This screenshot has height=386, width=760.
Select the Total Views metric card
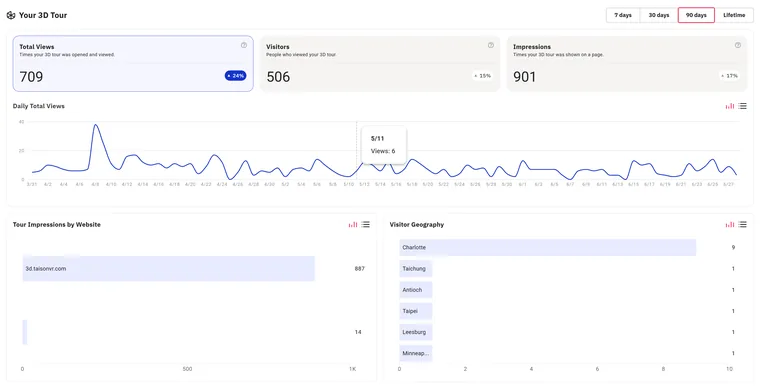pos(133,64)
